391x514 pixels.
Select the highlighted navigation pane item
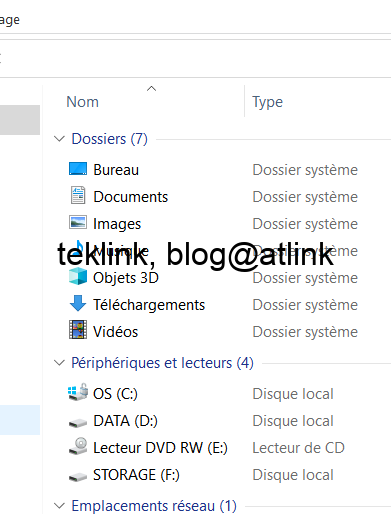(20, 420)
